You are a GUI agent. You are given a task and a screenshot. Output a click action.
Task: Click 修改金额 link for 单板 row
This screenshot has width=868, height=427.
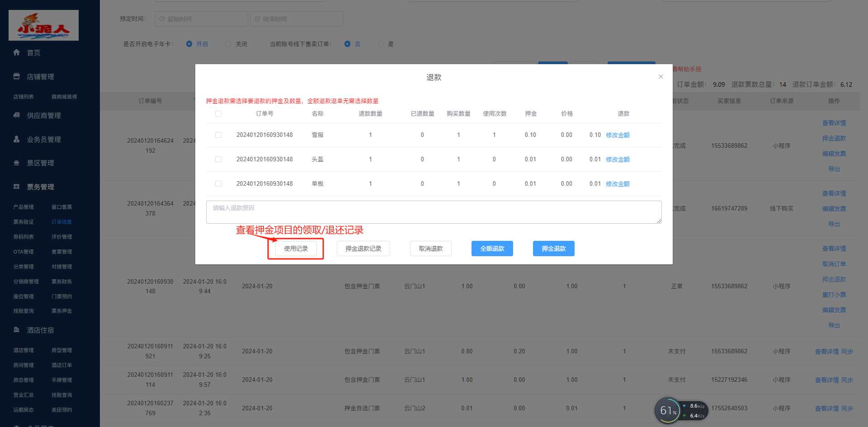pyautogui.click(x=618, y=184)
